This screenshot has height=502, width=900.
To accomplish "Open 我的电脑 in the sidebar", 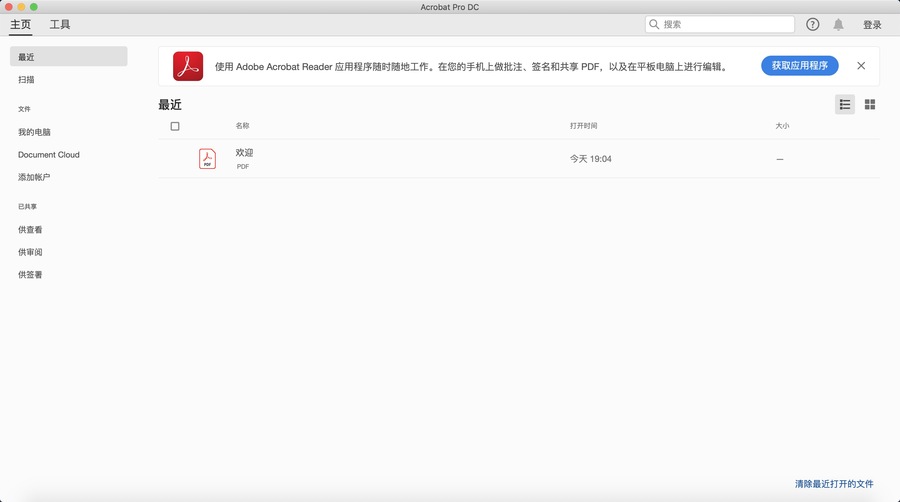I will (x=34, y=132).
